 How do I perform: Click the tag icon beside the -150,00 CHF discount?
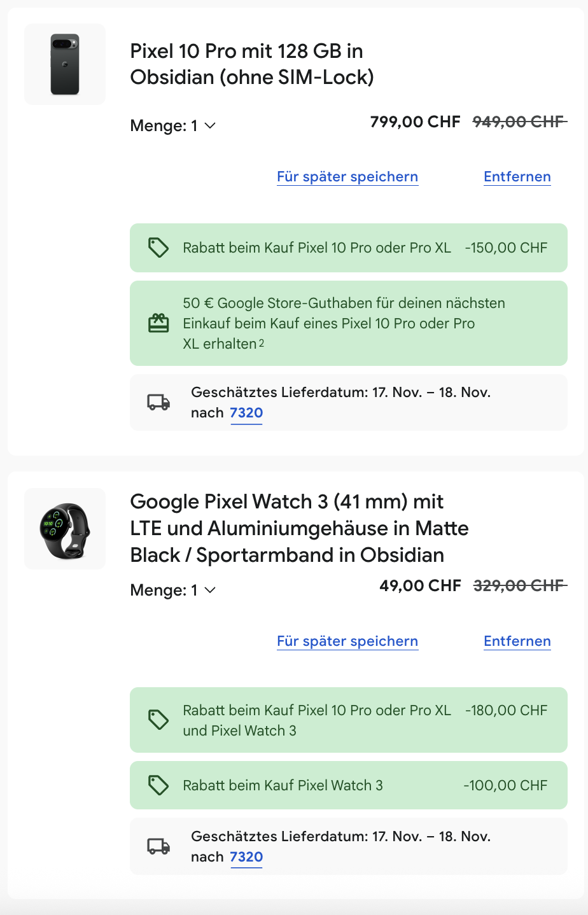point(158,248)
